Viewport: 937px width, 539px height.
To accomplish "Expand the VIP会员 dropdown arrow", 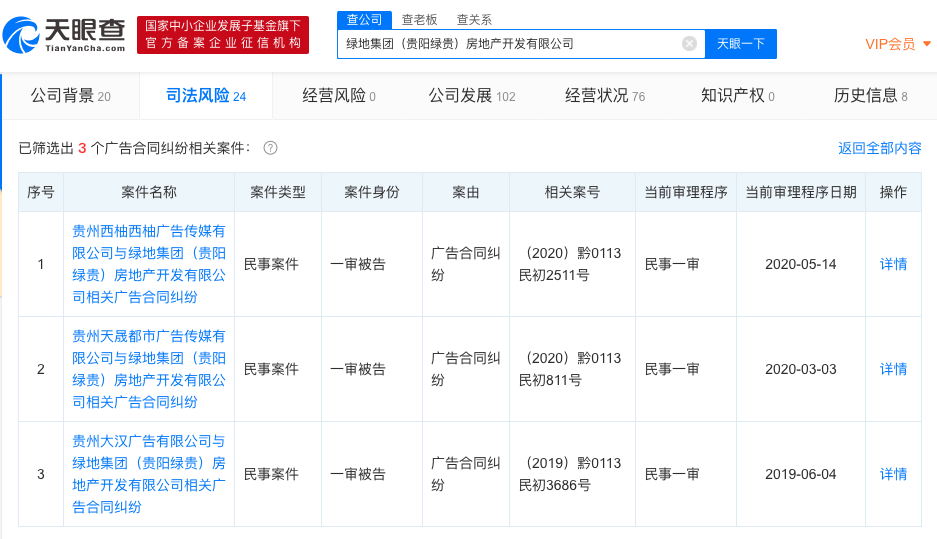I will pyautogui.click(x=927, y=44).
